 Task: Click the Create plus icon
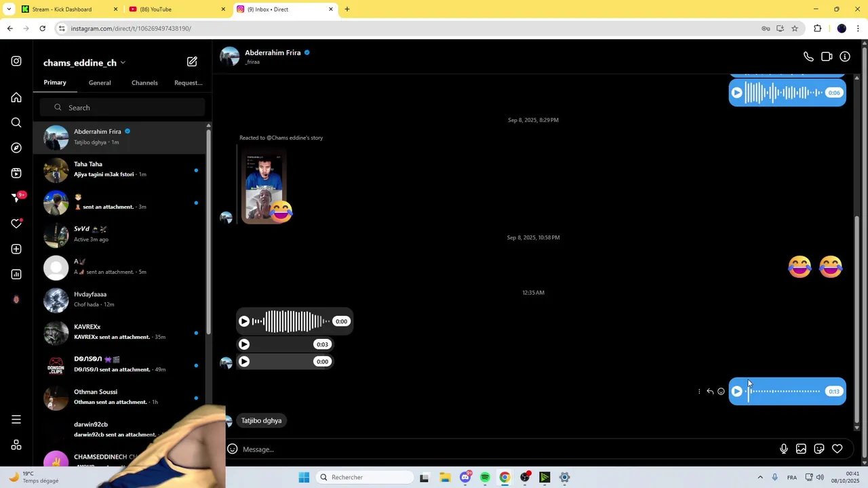(x=16, y=249)
